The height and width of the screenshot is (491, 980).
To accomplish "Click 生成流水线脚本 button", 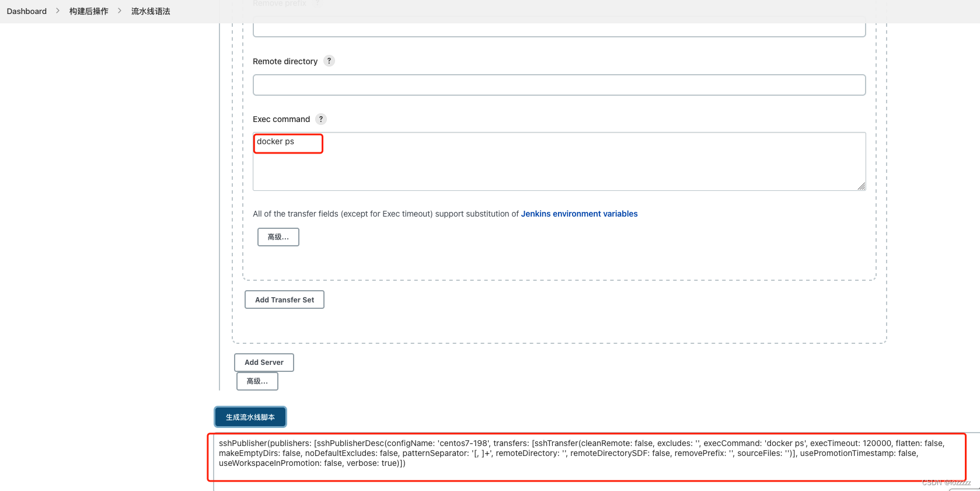I will [x=250, y=417].
